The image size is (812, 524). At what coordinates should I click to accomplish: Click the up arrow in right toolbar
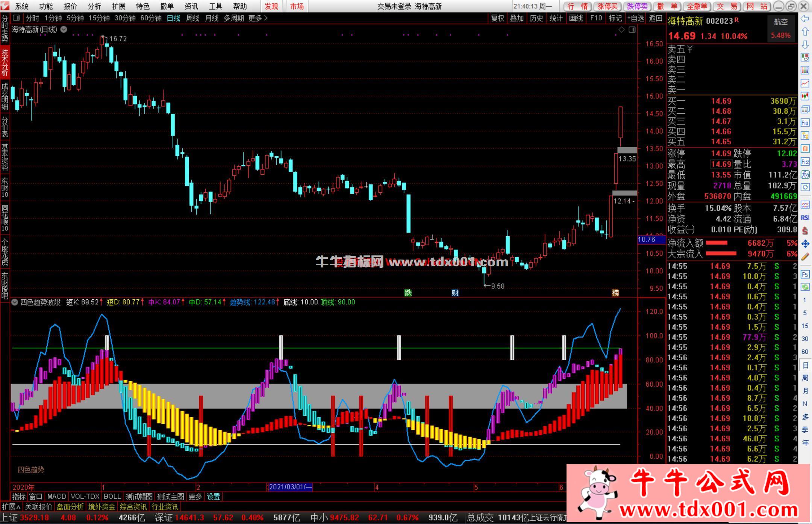pyautogui.click(x=805, y=32)
